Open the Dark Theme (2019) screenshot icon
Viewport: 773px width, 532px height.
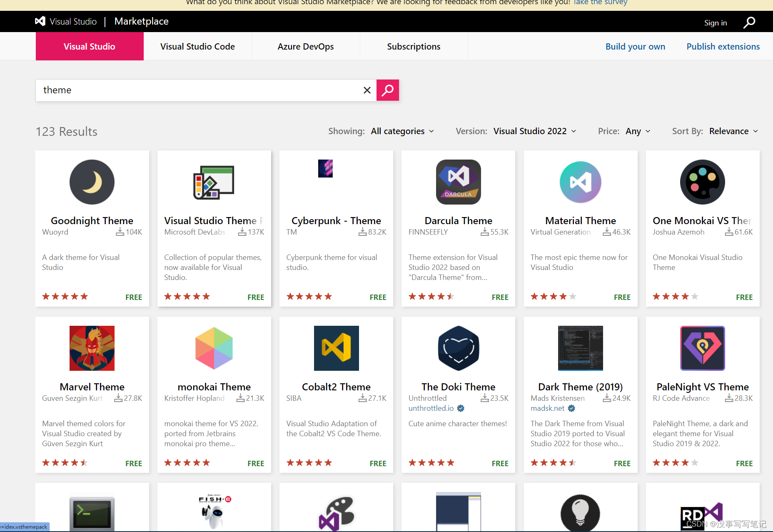(x=581, y=348)
